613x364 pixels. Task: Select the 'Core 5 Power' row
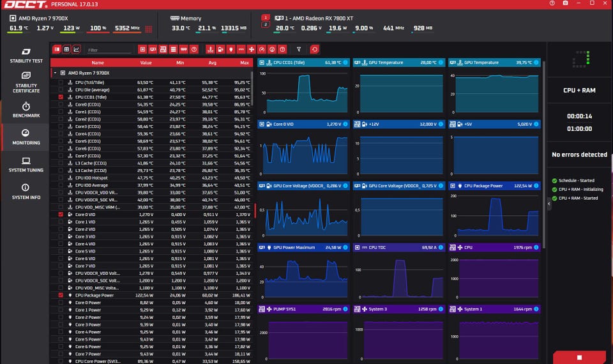pos(152,339)
